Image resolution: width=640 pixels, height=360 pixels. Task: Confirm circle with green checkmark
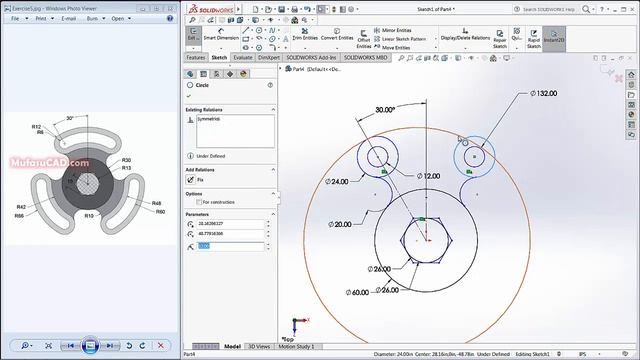[189, 96]
